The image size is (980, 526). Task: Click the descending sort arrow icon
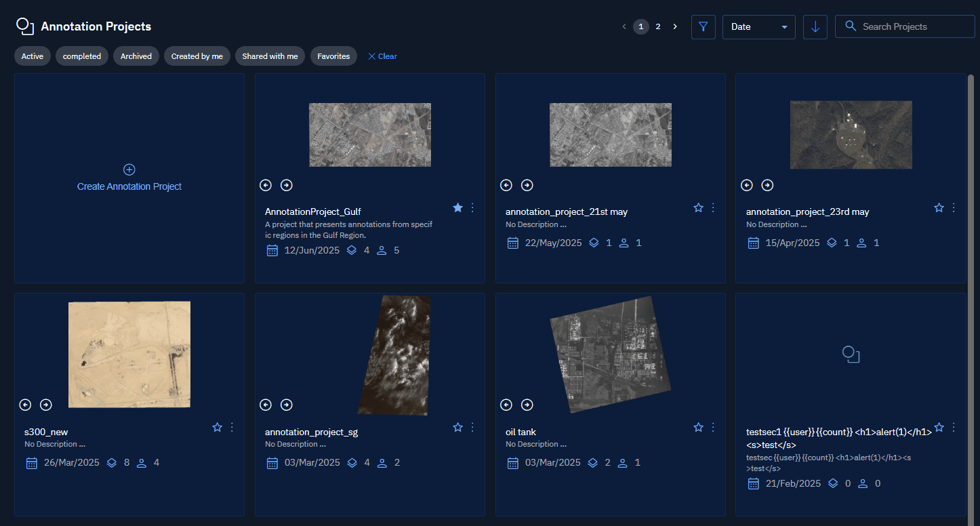815,27
